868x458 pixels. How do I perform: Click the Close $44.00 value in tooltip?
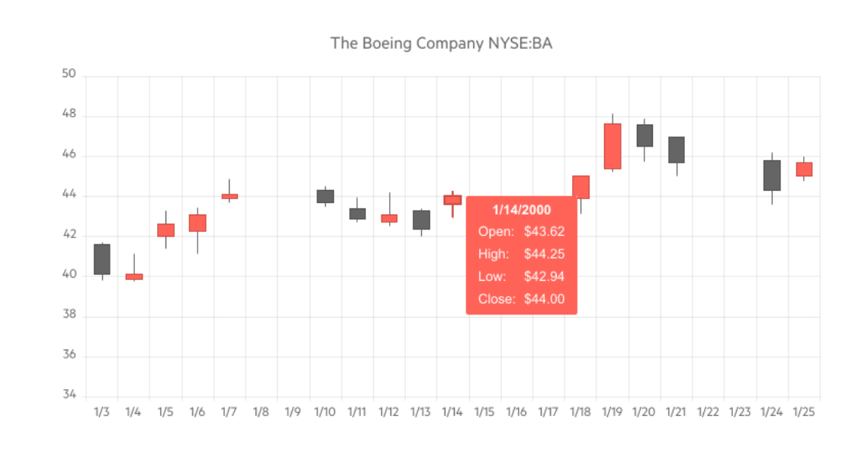[545, 299]
